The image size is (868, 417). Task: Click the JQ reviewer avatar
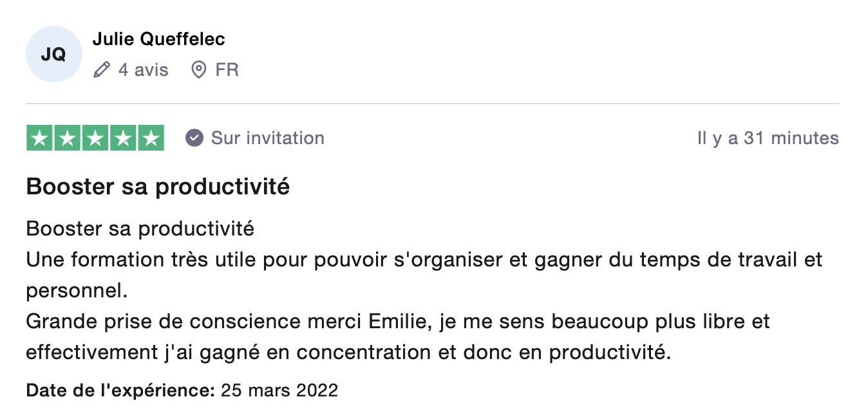(x=54, y=55)
